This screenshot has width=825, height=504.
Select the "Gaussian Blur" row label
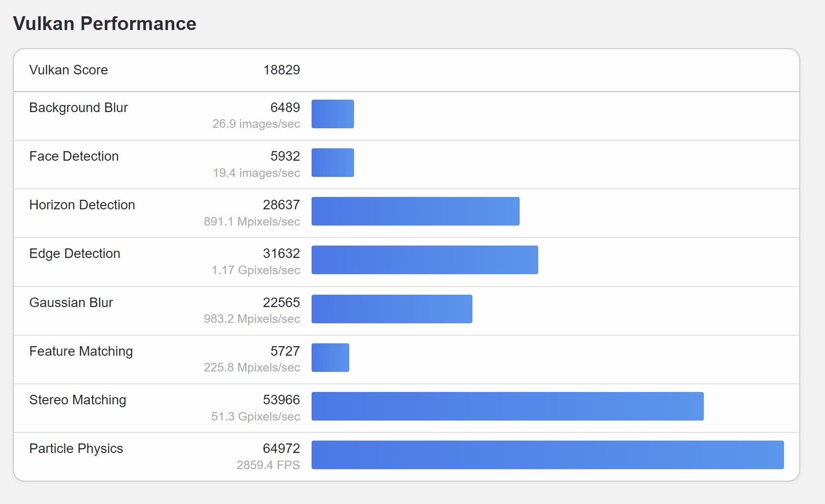pos(71,303)
